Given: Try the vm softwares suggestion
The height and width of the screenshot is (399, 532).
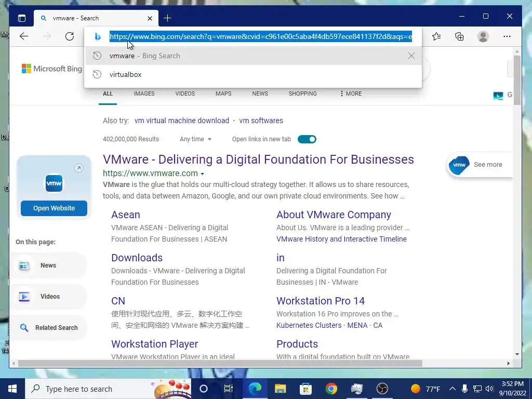Looking at the screenshot, I should click(261, 121).
